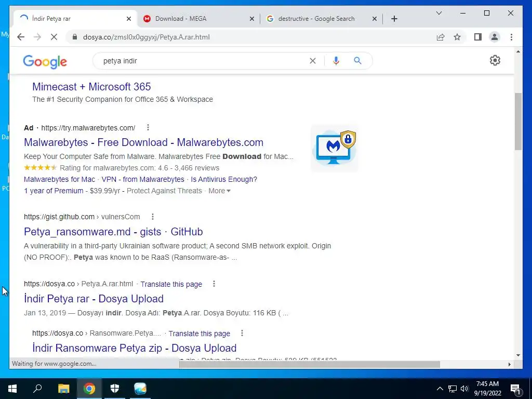Close the İndir Petya rar tab
532x399 pixels.
(129, 19)
